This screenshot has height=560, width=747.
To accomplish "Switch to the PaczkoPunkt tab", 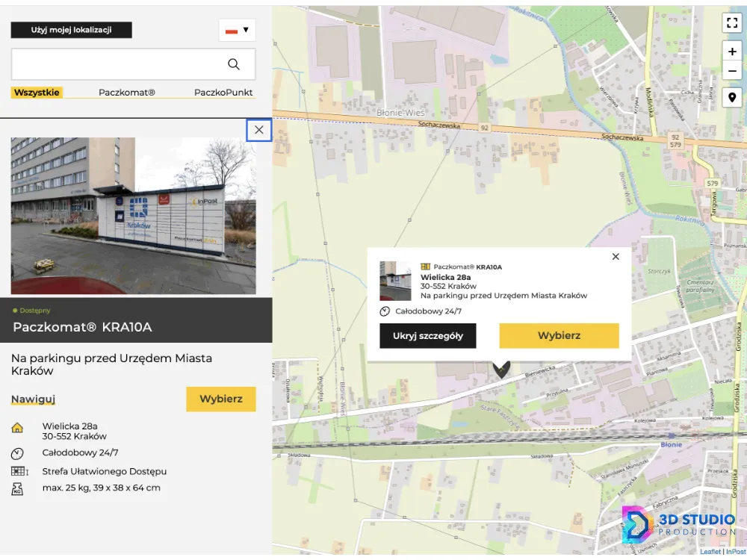I will pos(223,93).
